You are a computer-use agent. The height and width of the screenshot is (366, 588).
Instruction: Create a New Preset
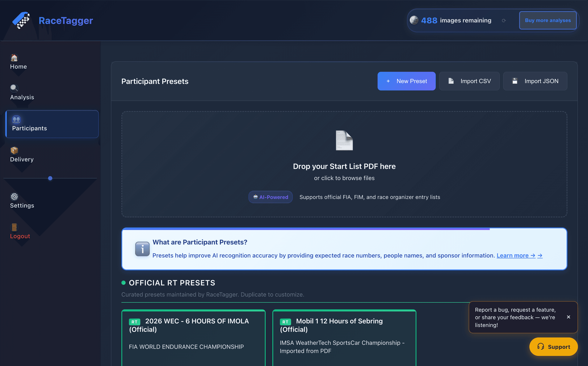point(406,81)
